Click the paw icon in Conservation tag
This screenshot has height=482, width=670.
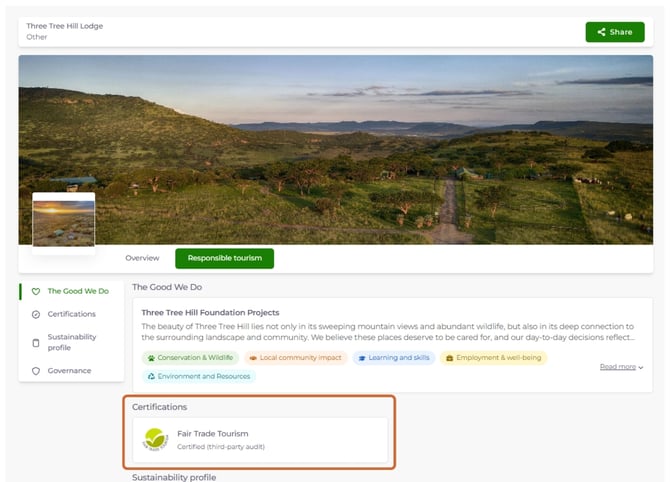coord(151,358)
